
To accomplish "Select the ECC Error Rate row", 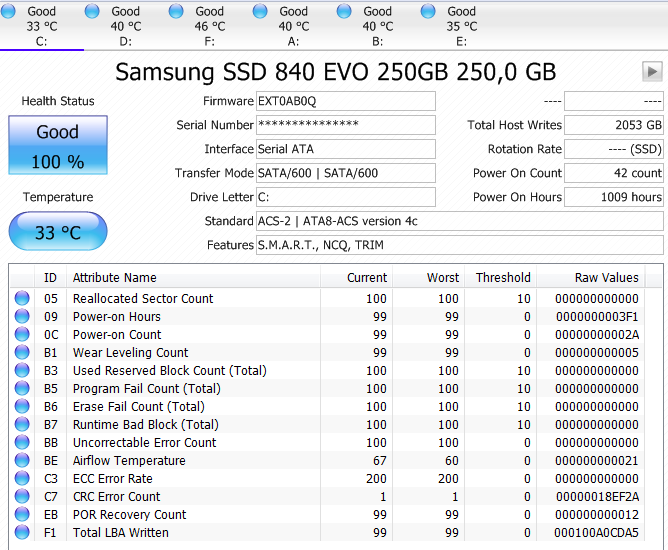I will (327, 478).
